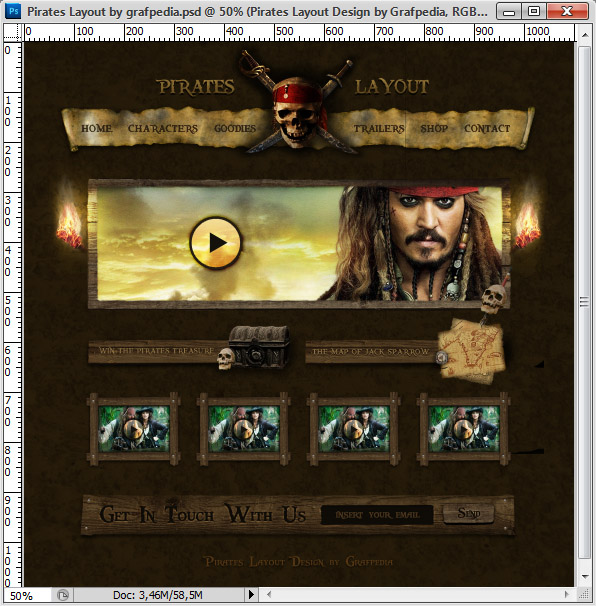Click the horizontal scrollbar right arrow

567,594
